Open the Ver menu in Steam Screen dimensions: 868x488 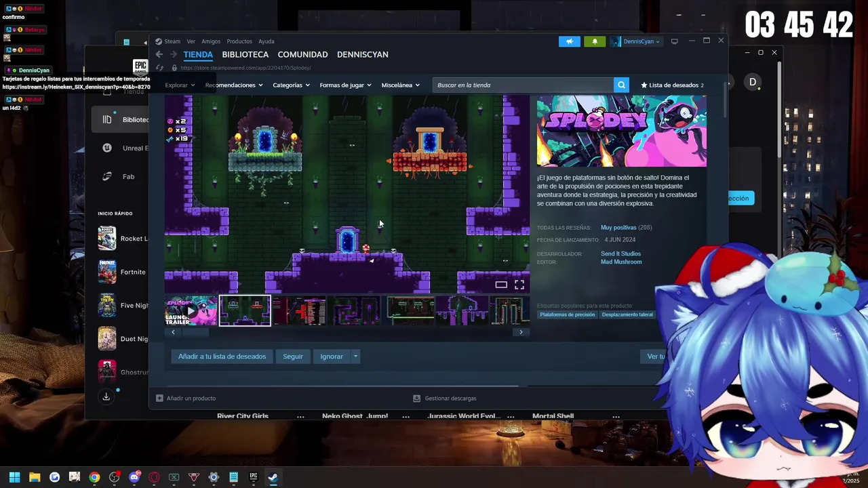click(191, 41)
